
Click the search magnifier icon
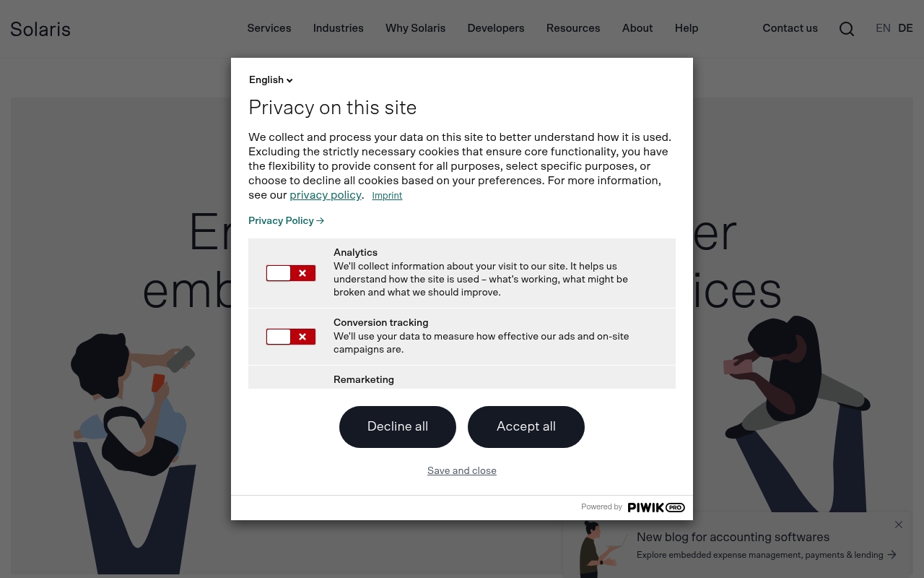pos(847,29)
